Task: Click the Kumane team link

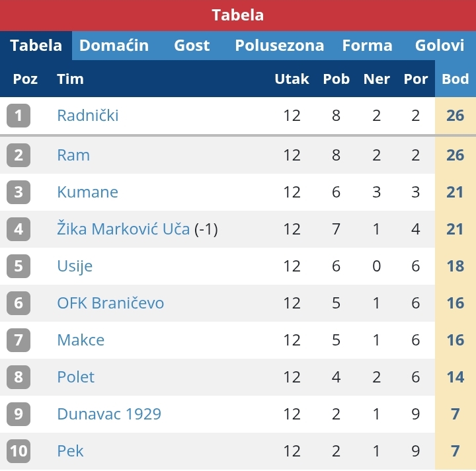Action: pos(87,192)
